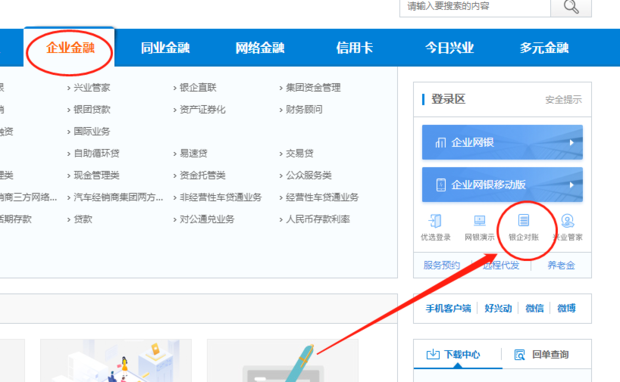Image resolution: width=620 pixels, height=382 pixels.
Task: Open the 人民币存款利率 link
Action: coord(318,219)
